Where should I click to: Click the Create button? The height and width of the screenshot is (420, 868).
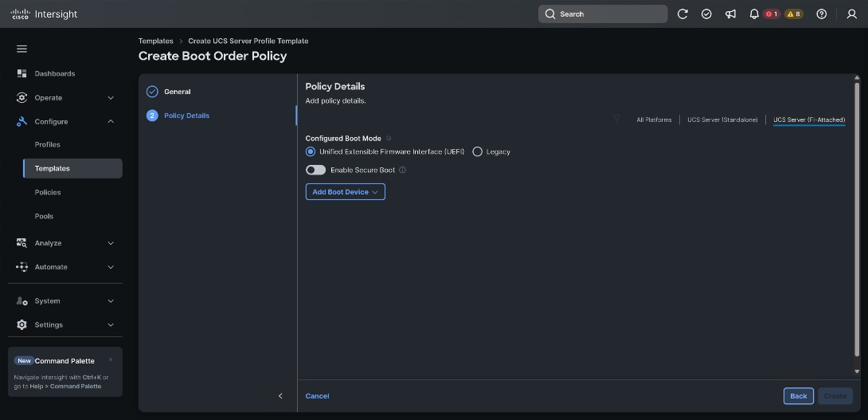point(835,395)
